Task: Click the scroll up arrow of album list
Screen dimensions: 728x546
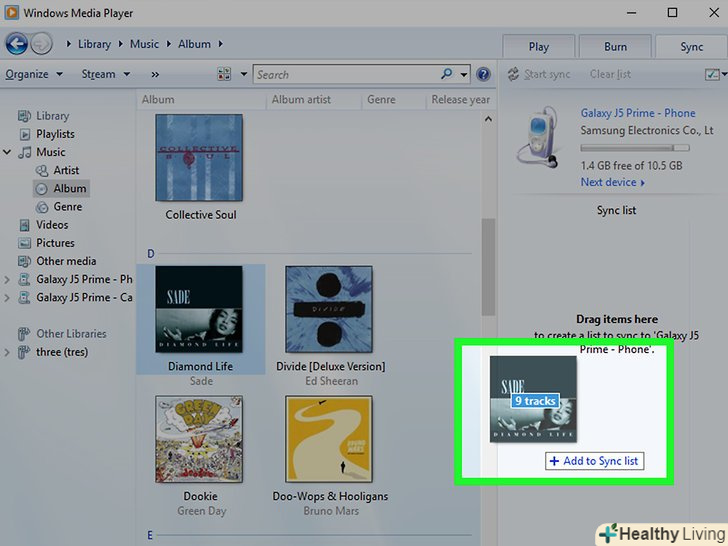Action: [x=488, y=119]
